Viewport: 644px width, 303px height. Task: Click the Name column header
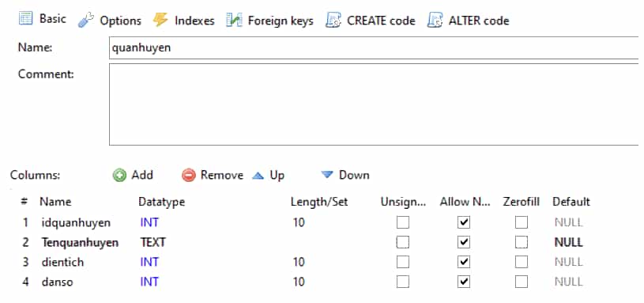pyautogui.click(x=55, y=202)
